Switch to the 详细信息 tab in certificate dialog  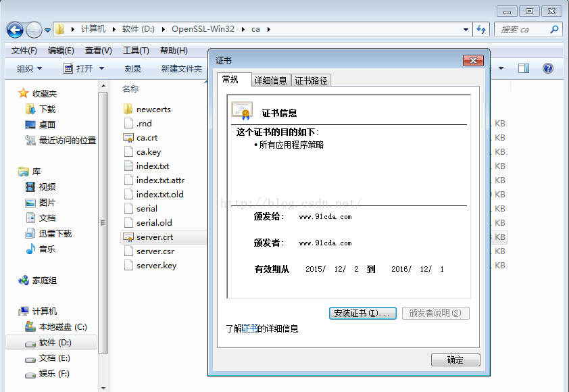pos(271,80)
